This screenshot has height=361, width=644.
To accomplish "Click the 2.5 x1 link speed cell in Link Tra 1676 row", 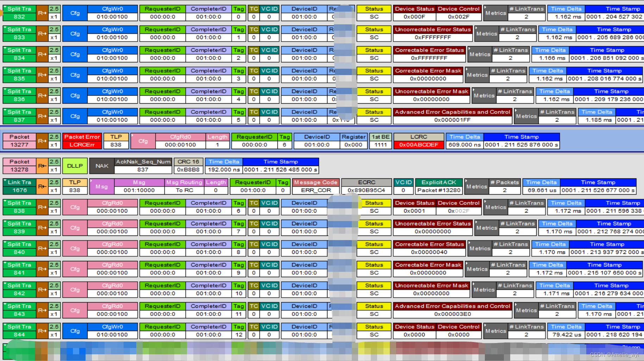I will tap(54, 186).
